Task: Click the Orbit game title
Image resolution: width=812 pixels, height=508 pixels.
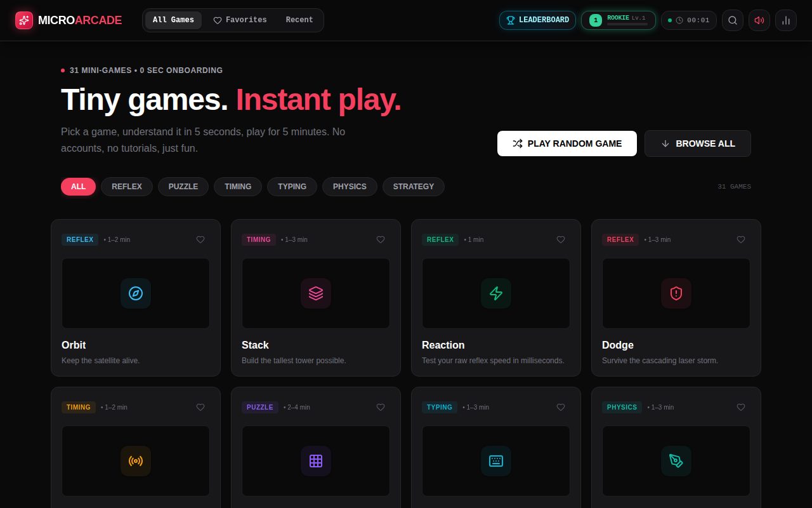Action: (74, 345)
